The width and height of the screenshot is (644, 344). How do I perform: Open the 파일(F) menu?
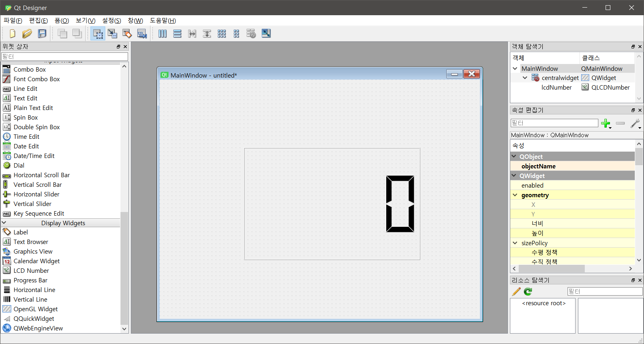tap(13, 20)
